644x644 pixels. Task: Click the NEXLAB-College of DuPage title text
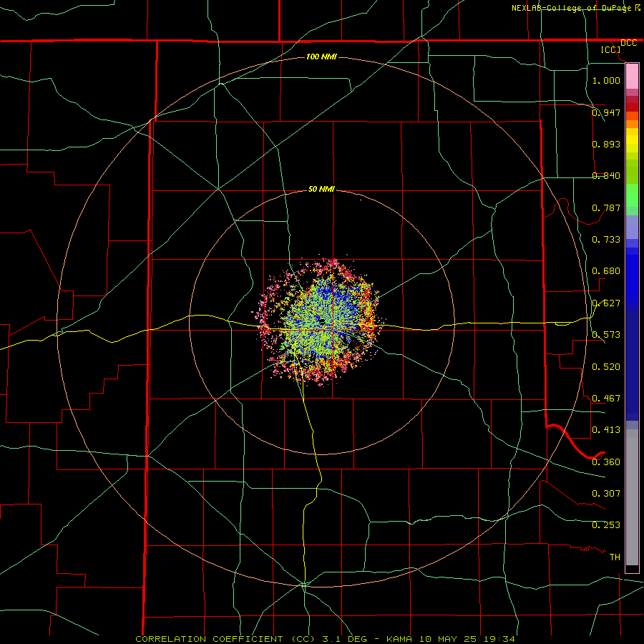pyautogui.click(x=571, y=8)
